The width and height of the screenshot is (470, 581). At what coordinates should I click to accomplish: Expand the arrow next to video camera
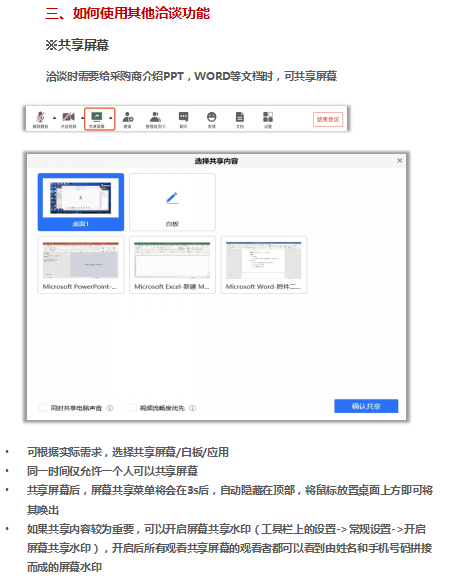82,118
